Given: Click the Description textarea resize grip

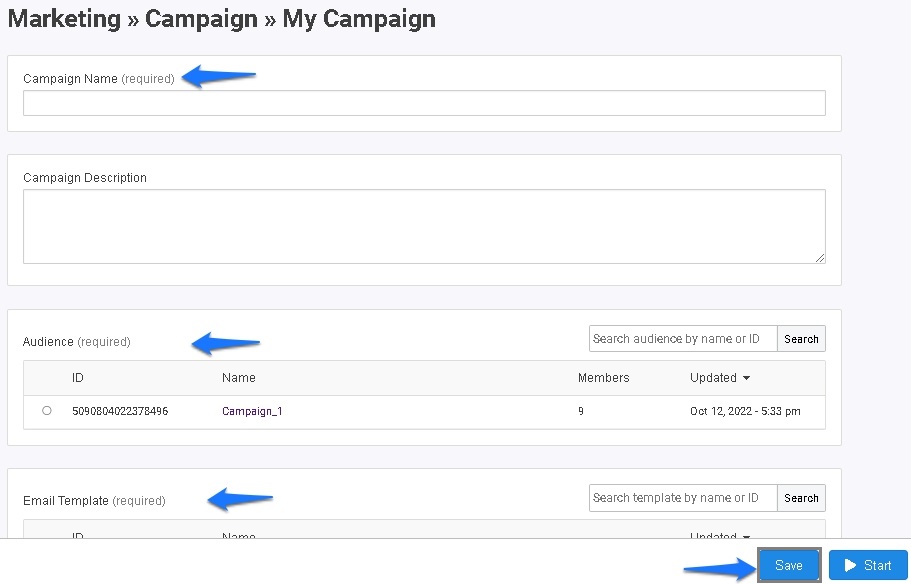Looking at the screenshot, I should click(820, 258).
